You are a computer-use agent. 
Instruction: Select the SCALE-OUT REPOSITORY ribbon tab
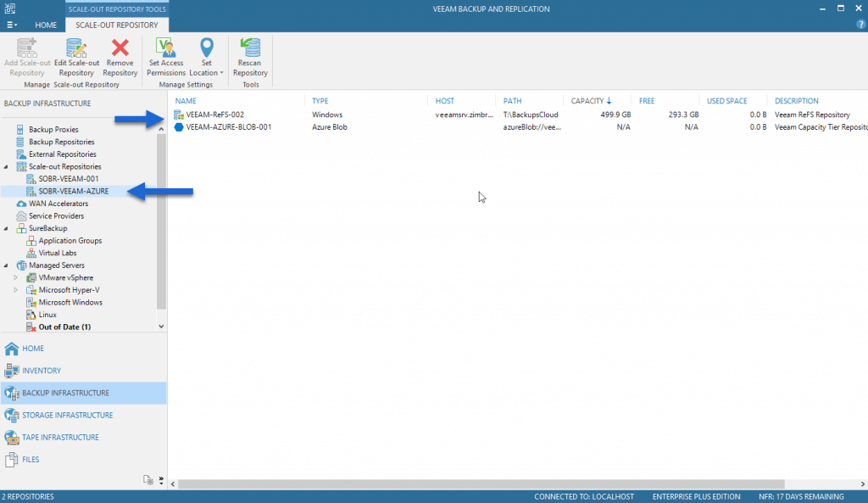point(117,25)
